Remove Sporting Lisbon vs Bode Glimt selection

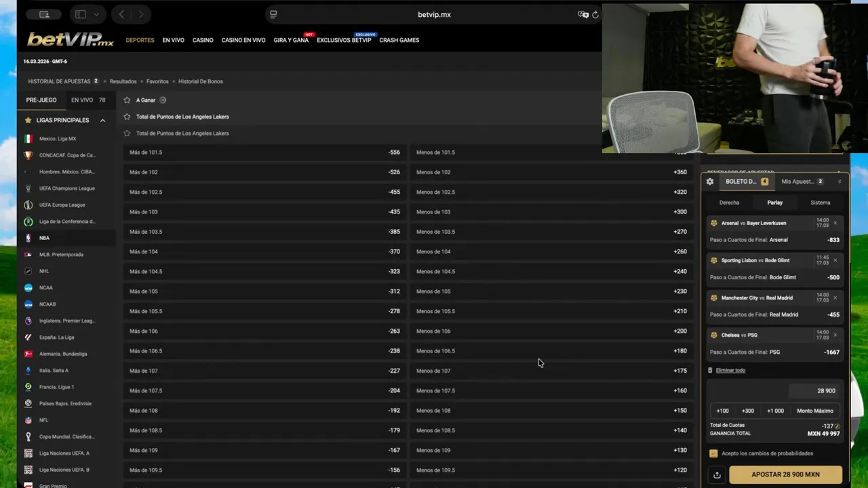(835, 260)
